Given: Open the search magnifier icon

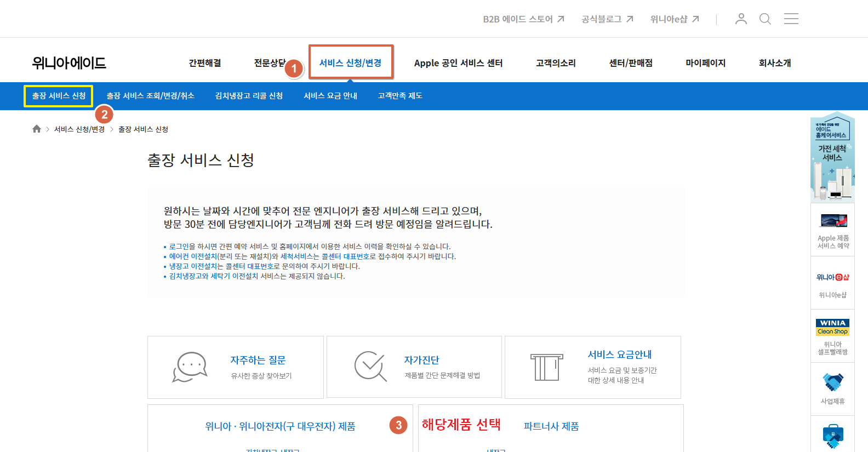Looking at the screenshot, I should [765, 19].
